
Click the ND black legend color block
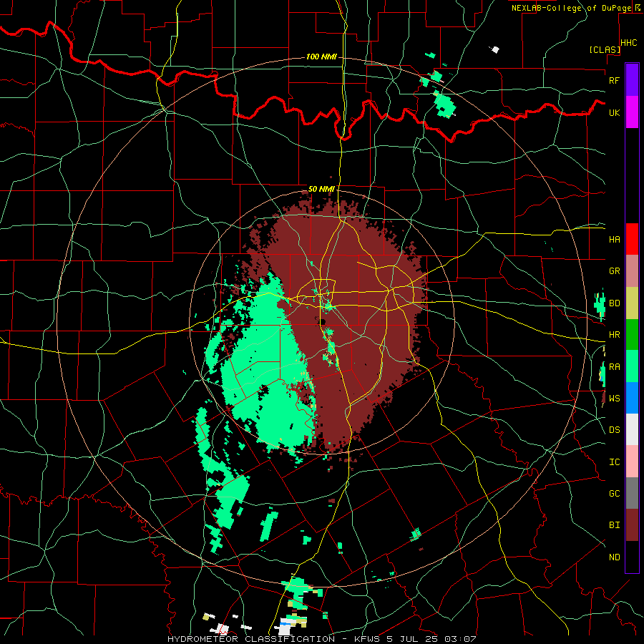[x=632, y=557]
